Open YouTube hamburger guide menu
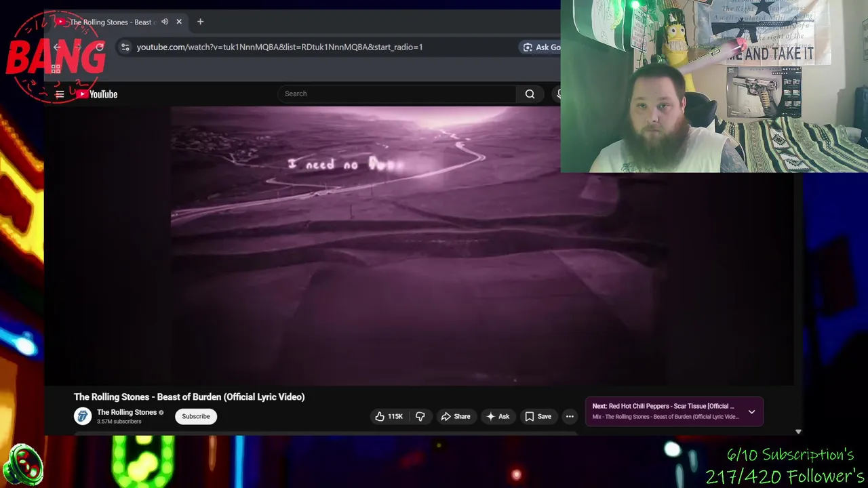 coord(60,94)
